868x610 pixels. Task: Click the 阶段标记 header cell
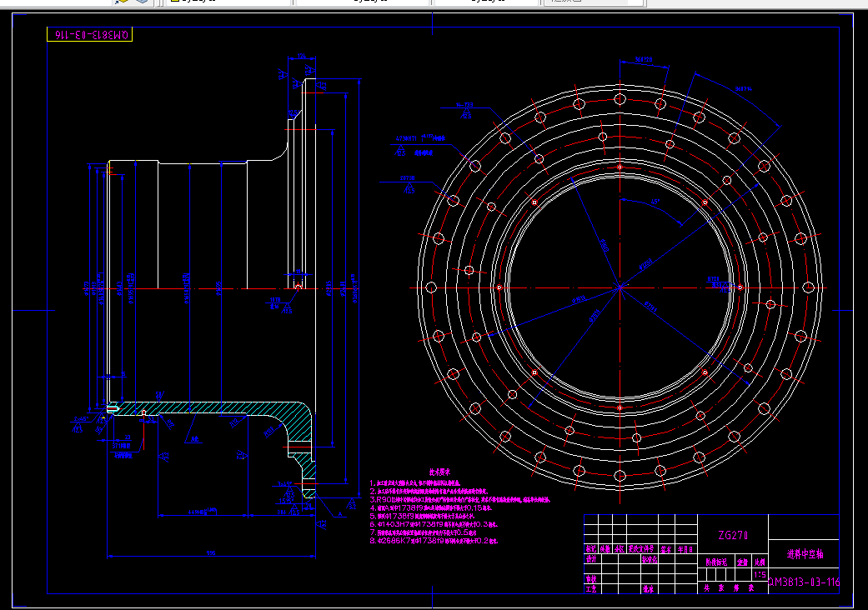(x=716, y=562)
